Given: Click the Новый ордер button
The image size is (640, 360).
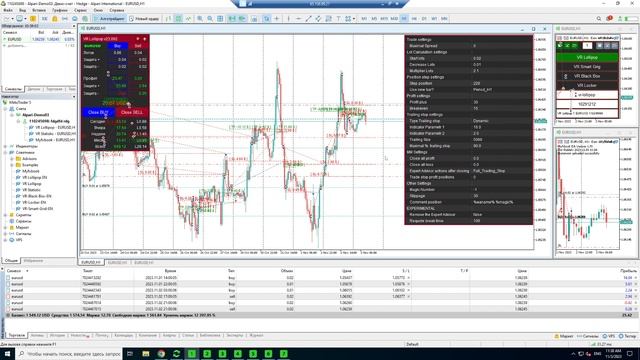Looking at the screenshot, I should pos(144,19).
